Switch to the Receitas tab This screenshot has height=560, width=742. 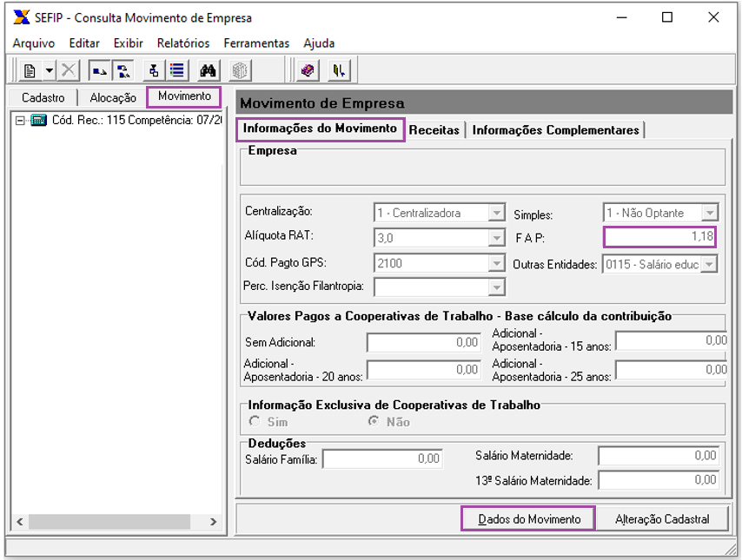coord(434,130)
